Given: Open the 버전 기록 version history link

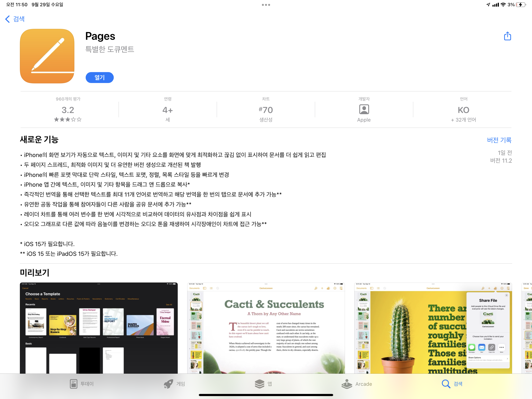Looking at the screenshot, I should (x=499, y=140).
